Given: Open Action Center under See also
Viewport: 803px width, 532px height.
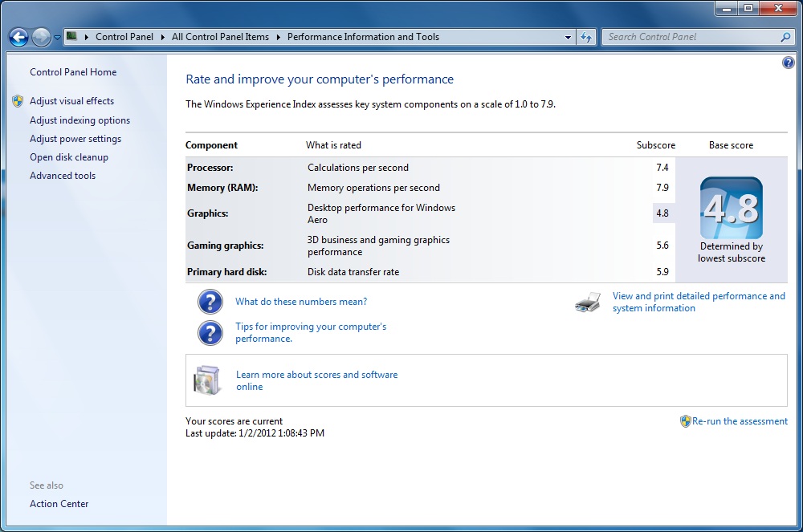Looking at the screenshot, I should click(59, 504).
